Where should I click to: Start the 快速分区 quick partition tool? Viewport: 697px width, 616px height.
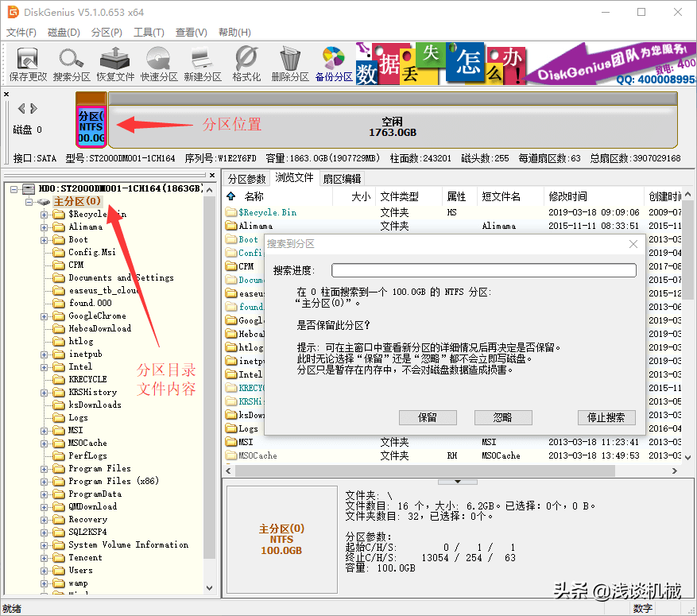point(159,64)
